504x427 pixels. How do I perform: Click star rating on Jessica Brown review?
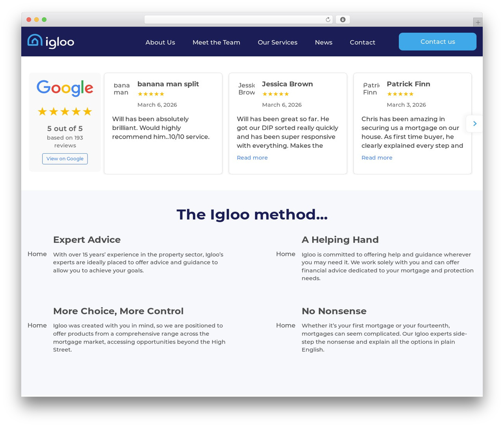tap(276, 94)
